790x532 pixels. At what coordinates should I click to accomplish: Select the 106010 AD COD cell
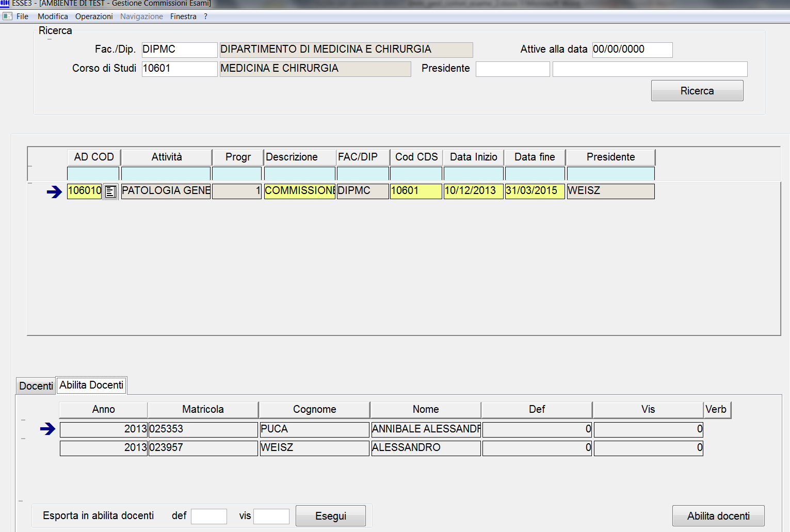pyautogui.click(x=85, y=191)
